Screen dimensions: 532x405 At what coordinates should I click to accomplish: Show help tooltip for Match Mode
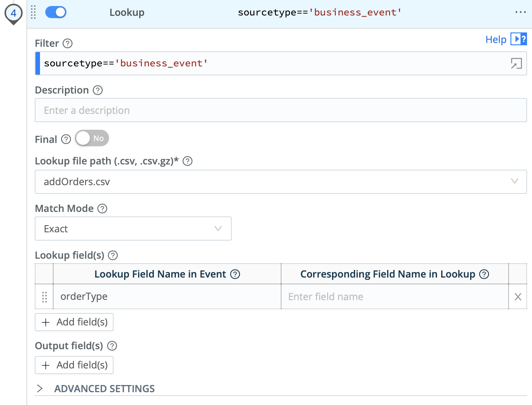click(102, 209)
